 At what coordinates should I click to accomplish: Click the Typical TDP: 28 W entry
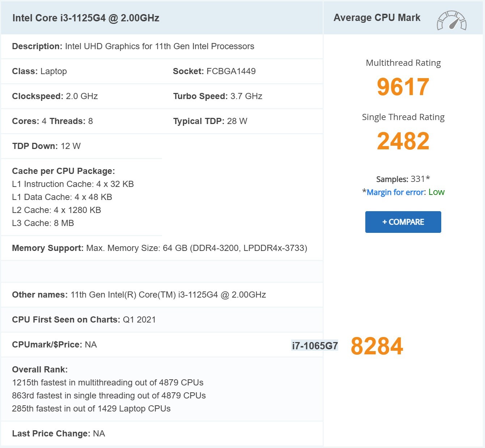coord(210,121)
